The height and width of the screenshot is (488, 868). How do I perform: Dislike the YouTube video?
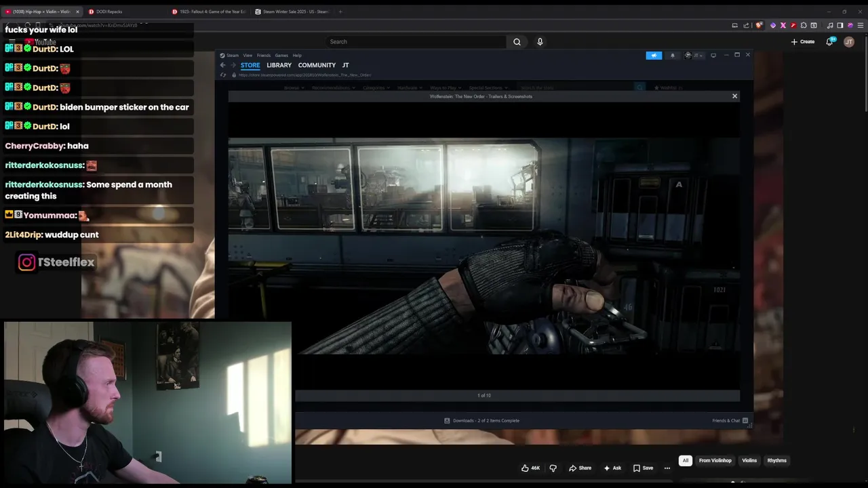coord(553,468)
